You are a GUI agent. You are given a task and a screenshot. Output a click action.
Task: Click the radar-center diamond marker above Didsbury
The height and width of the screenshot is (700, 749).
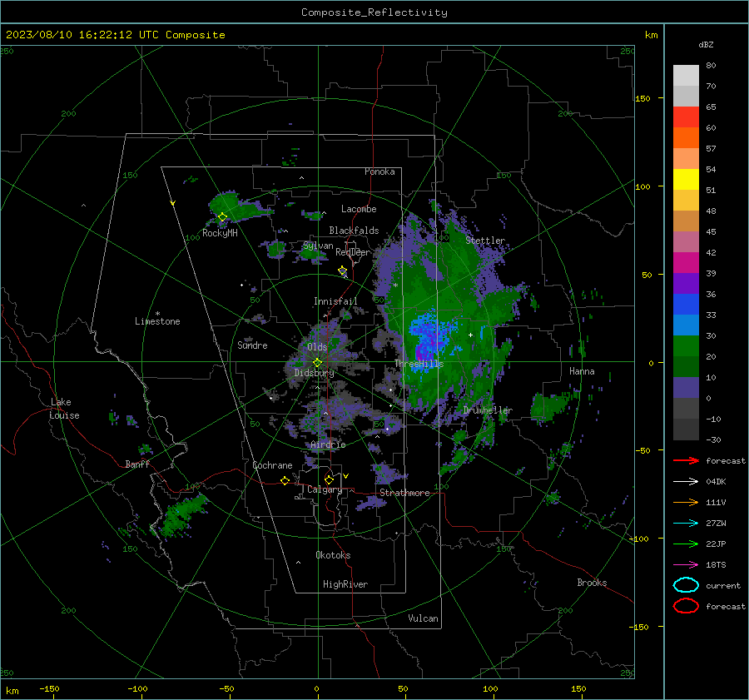[317, 363]
